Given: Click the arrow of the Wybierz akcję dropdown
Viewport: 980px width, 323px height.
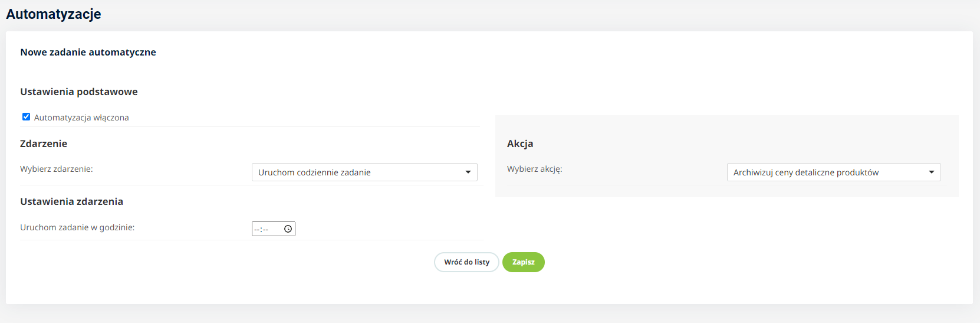Looking at the screenshot, I should pos(932,172).
